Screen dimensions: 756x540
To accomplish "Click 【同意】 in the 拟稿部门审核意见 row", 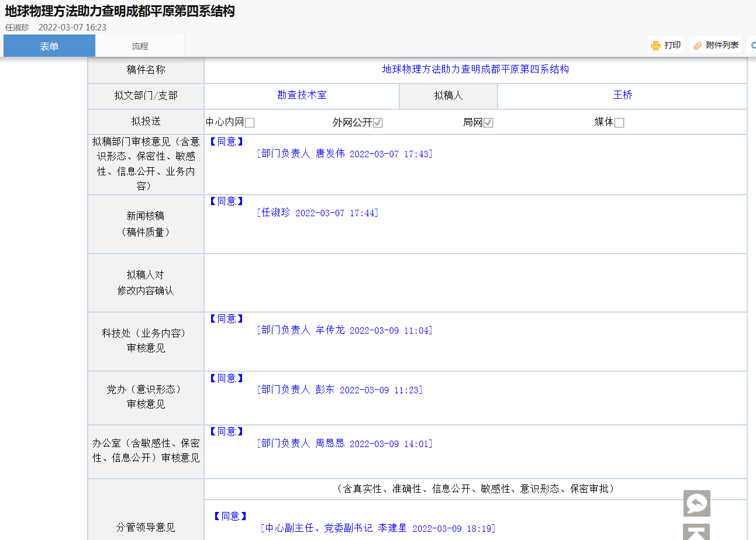I will 226,141.
